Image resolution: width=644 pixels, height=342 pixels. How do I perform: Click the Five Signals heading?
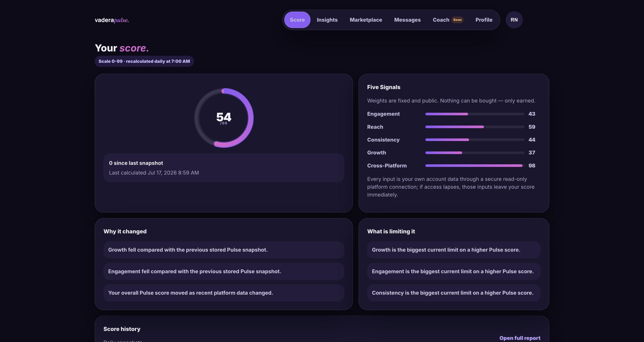[x=384, y=87]
